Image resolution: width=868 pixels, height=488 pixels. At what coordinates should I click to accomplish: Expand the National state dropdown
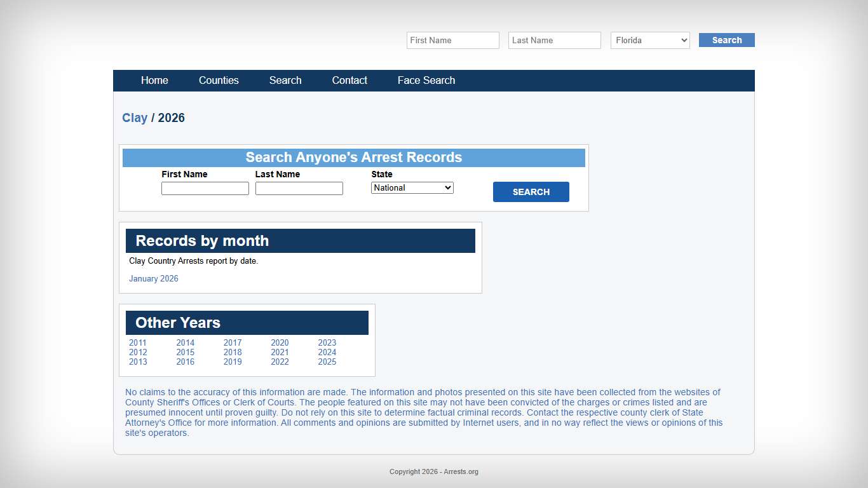click(412, 188)
